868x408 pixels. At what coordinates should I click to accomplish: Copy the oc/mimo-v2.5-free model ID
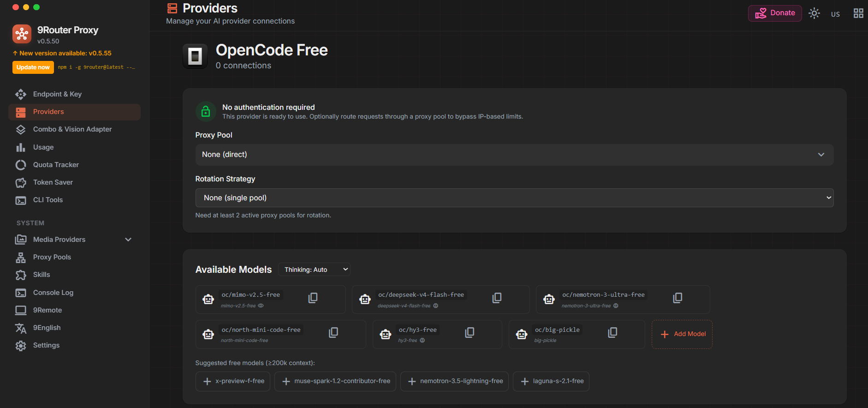pos(313,298)
